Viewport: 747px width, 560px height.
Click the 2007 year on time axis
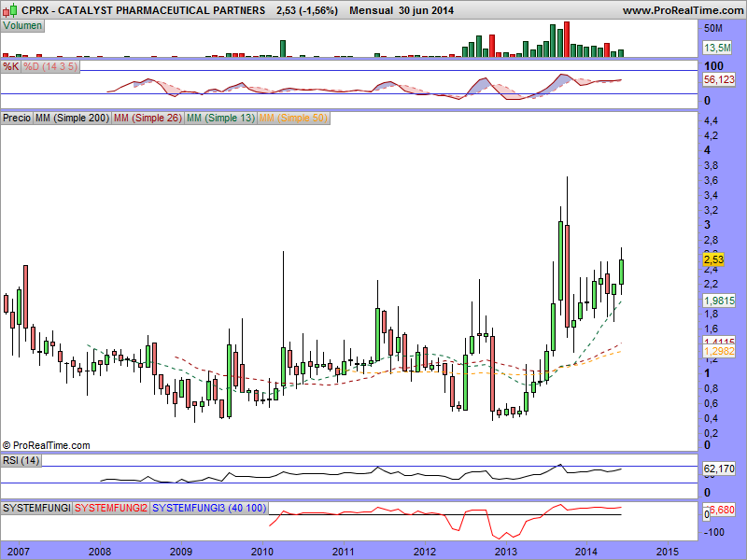coord(19,552)
